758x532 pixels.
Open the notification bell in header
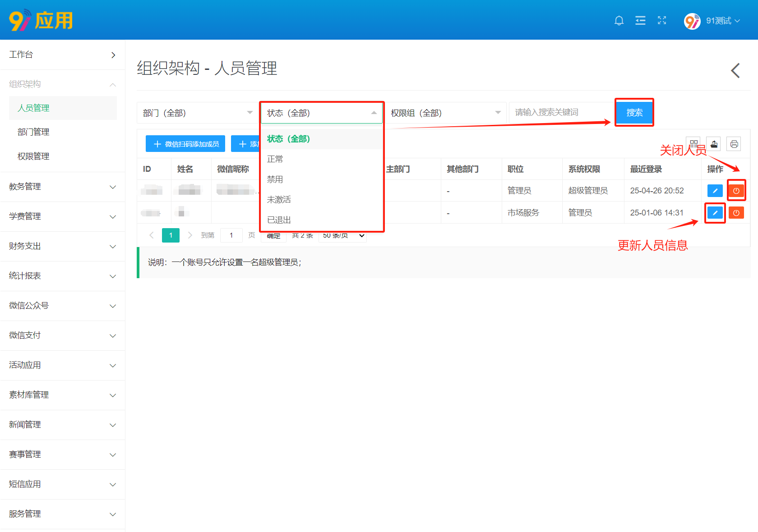pos(619,21)
